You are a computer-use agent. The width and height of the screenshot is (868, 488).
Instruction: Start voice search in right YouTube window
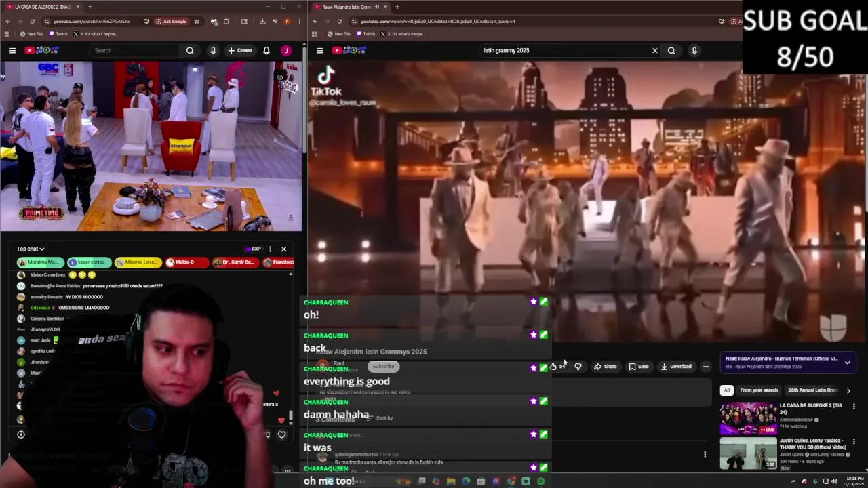(x=694, y=50)
